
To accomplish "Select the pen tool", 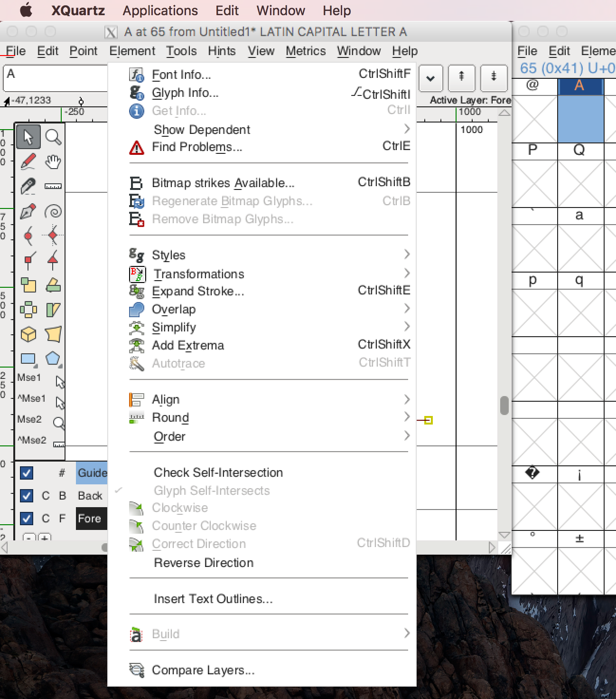I will [28, 211].
